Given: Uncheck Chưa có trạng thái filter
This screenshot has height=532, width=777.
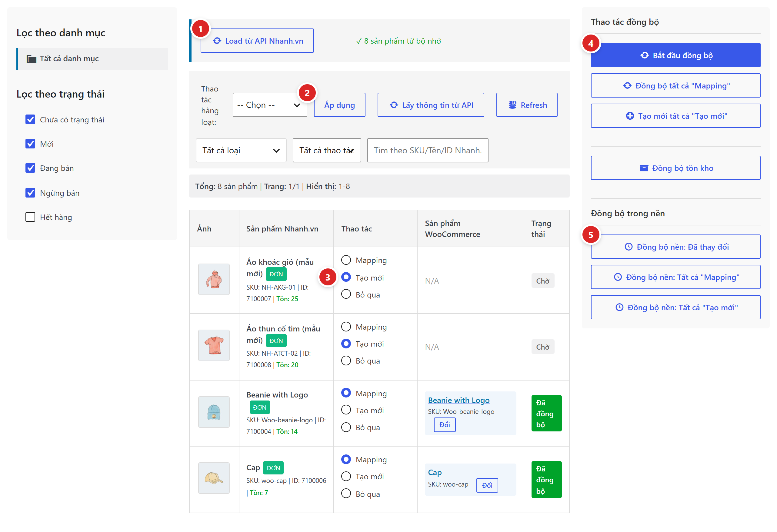Looking at the screenshot, I should [x=30, y=120].
